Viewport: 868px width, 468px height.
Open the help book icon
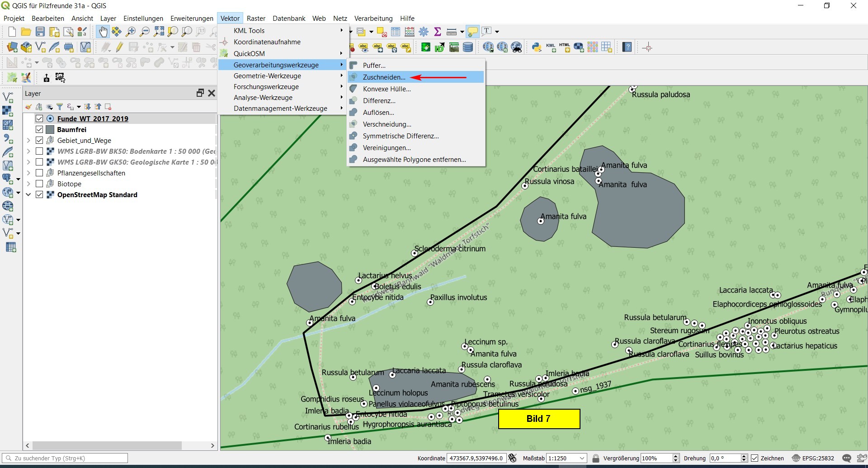627,47
